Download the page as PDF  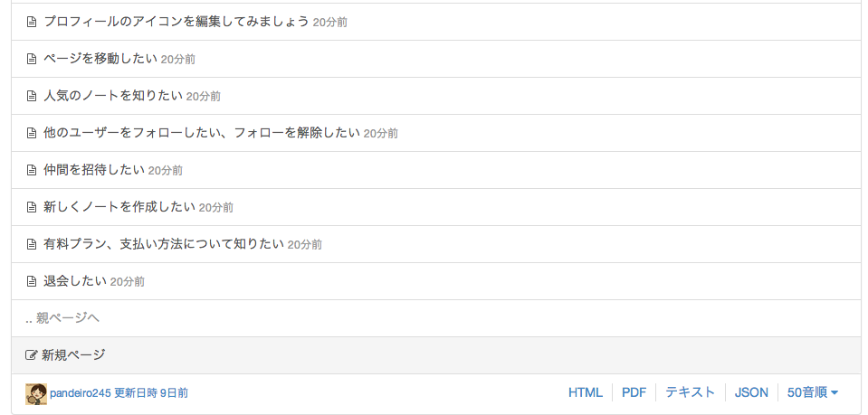point(634,392)
